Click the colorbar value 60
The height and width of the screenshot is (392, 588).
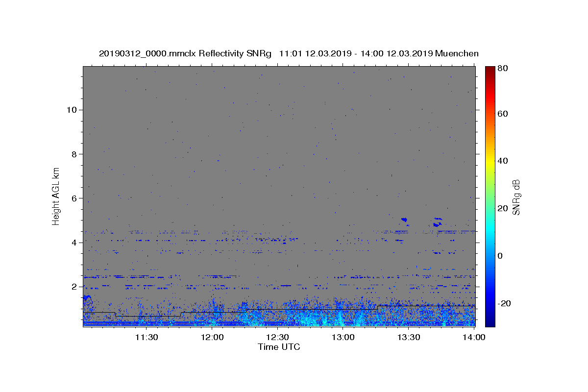[x=502, y=114]
